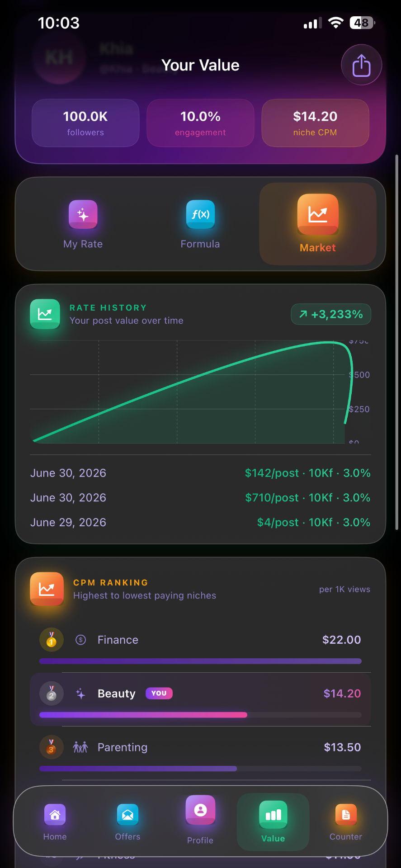Tap the $14.20 niche CPM card
401x868 pixels.
[315, 123]
